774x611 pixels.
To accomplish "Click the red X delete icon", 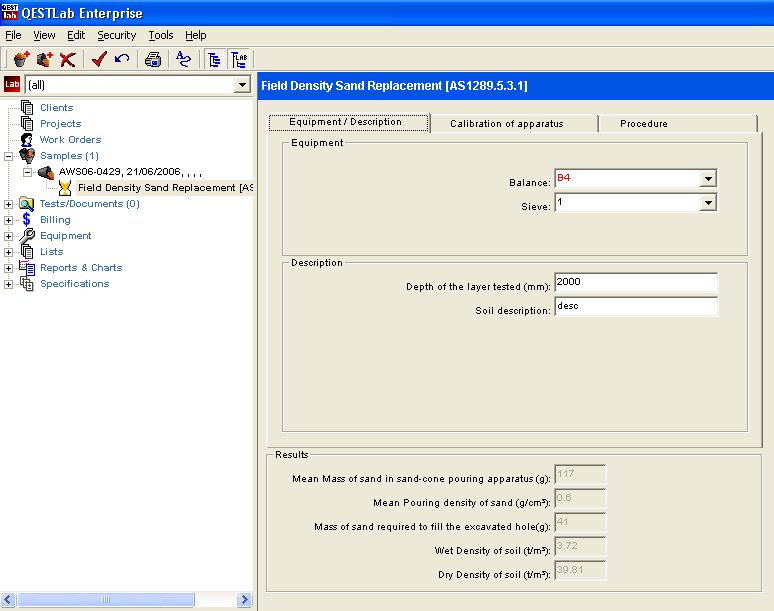I will point(67,59).
